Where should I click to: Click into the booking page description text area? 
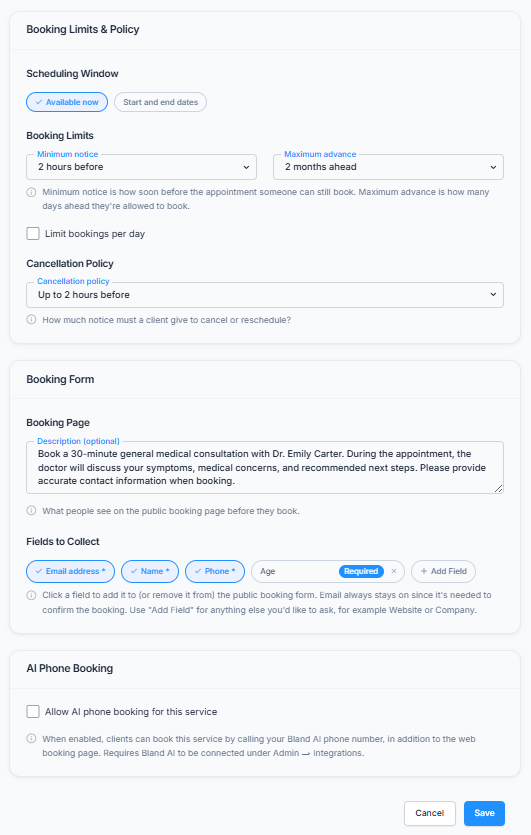[x=265, y=468]
